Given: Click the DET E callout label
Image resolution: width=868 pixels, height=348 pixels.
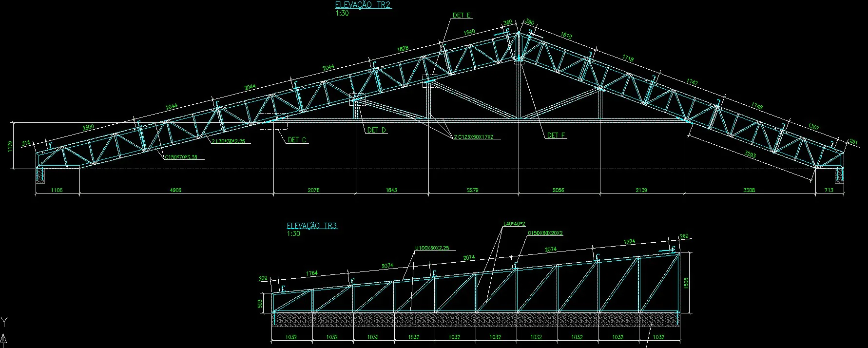Looking at the screenshot, I should pos(461,15).
